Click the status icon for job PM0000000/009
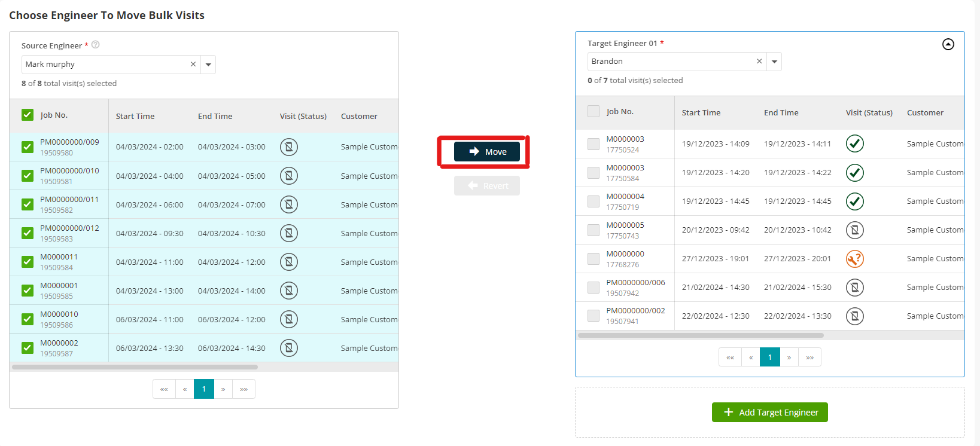 click(289, 147)
